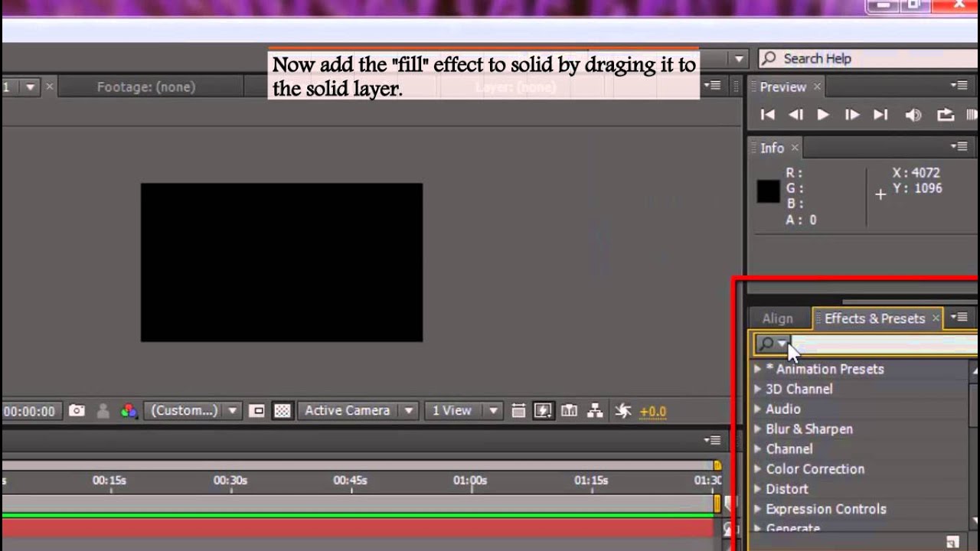Expand the Animation Presets category
The height and width of the screenshot is (551, 980).
point(757,369)
